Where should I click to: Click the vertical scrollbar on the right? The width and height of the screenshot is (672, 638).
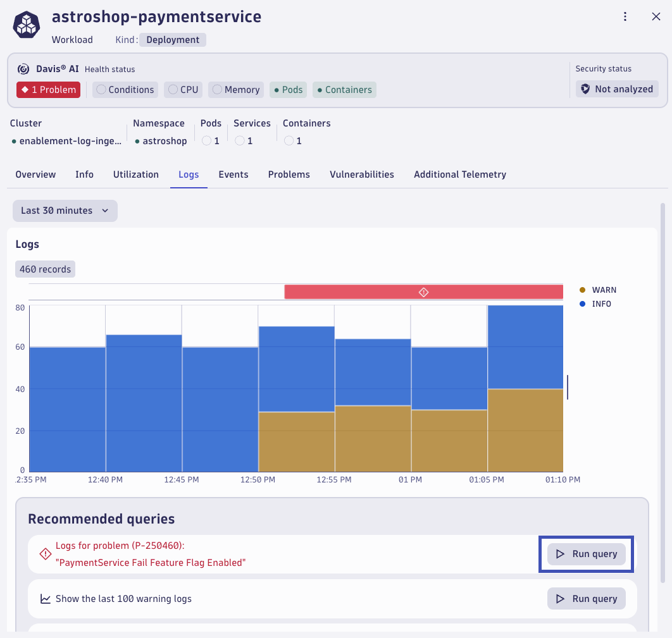pos(663,393)
